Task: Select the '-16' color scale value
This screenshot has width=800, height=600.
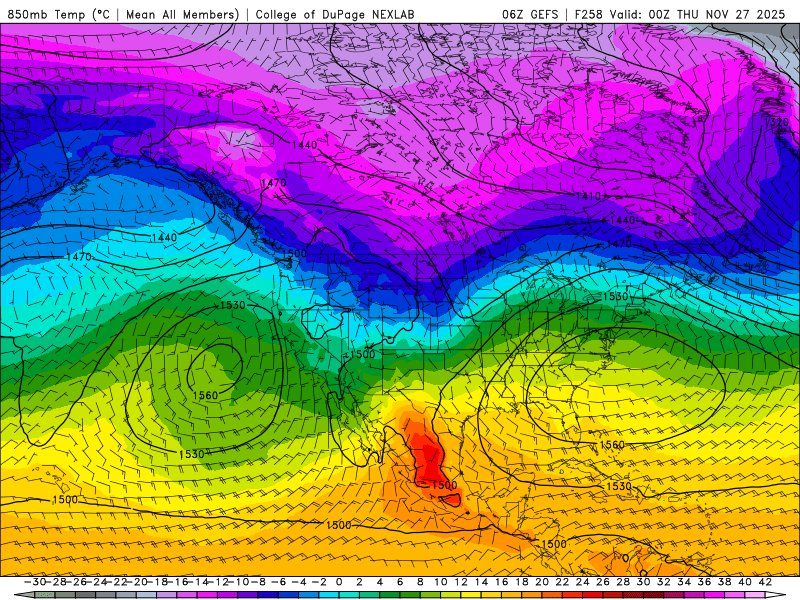Action: pyautogui.click(x=179, y=582)
